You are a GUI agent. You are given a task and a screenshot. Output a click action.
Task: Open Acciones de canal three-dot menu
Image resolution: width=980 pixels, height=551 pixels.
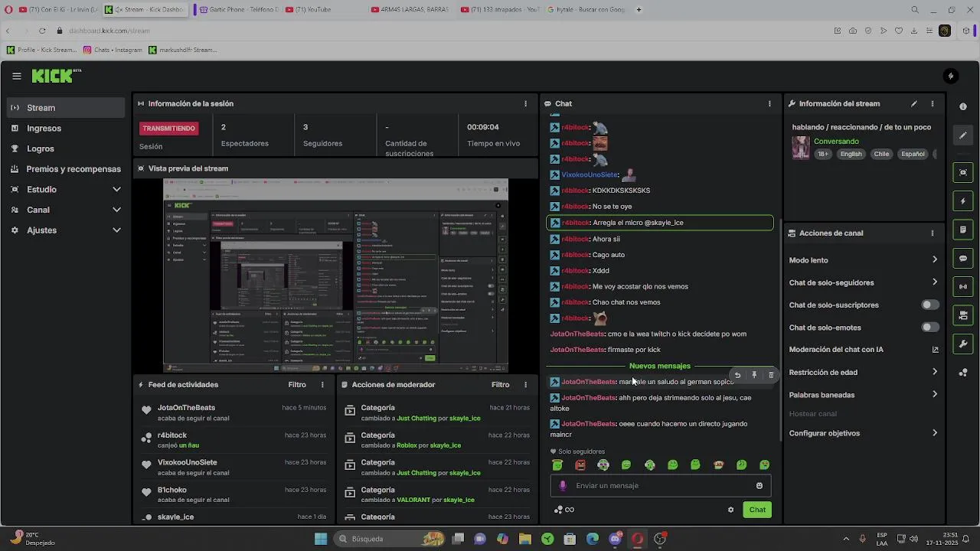click(932, 233)
